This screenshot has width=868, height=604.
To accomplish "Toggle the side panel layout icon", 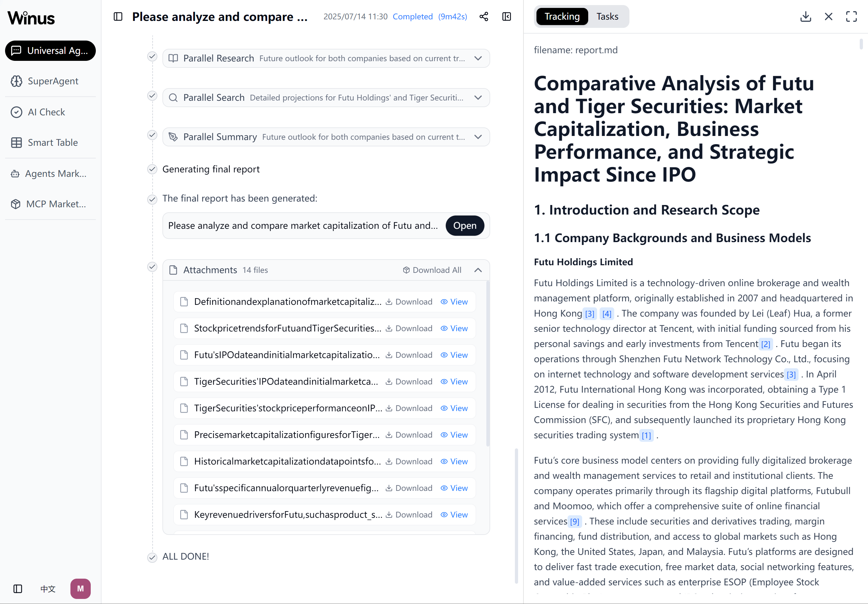I will click(x=507, y=16).
